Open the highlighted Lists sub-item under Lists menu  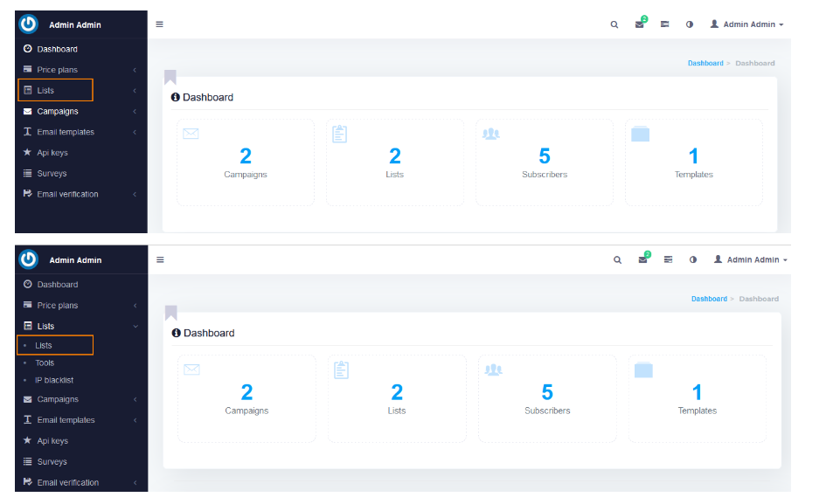pyautogui.click(x=44, y=346)
